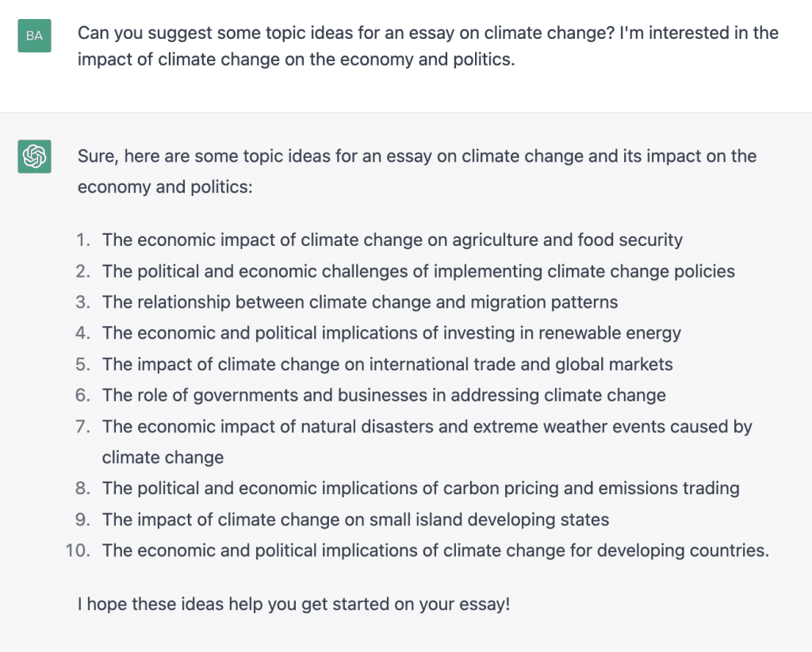Select the developing countries implications topic
This screenshot has height=652, width=812.
pyautogui.click(x=435, y=550)
